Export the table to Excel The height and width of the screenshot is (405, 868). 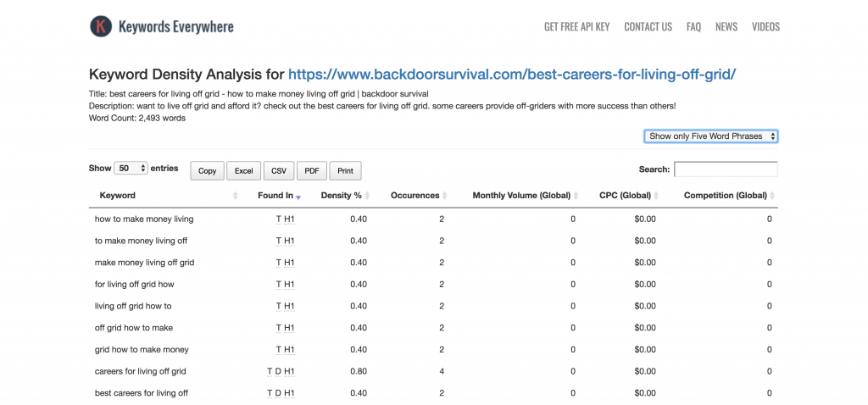tap(243, 171)
